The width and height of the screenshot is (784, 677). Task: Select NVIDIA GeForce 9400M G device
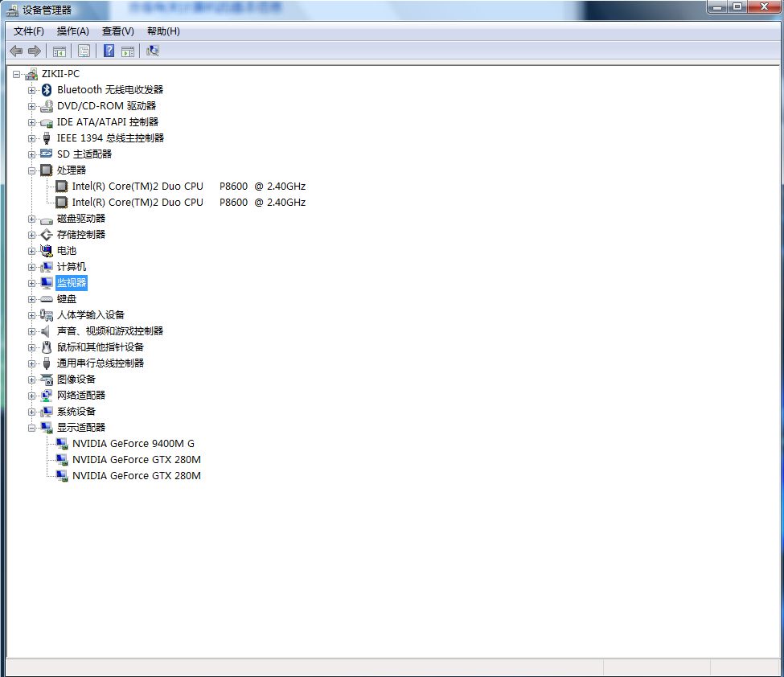133,444
